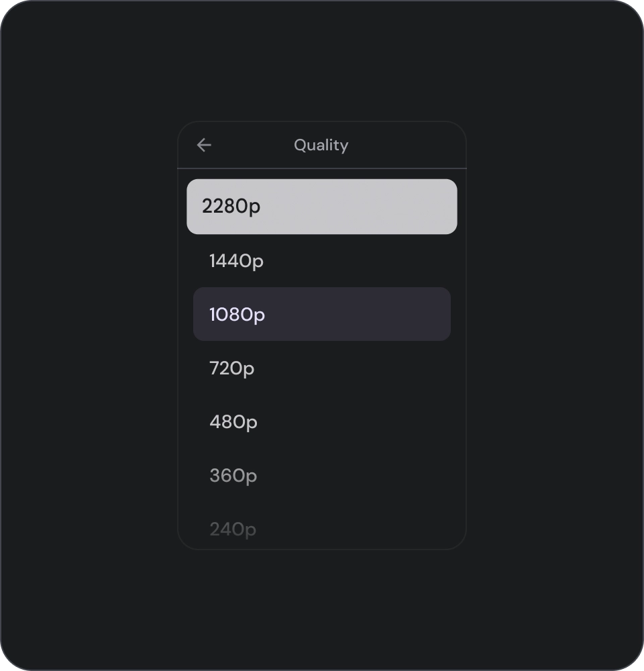Switch quality to 720p

tap(322, 368)
